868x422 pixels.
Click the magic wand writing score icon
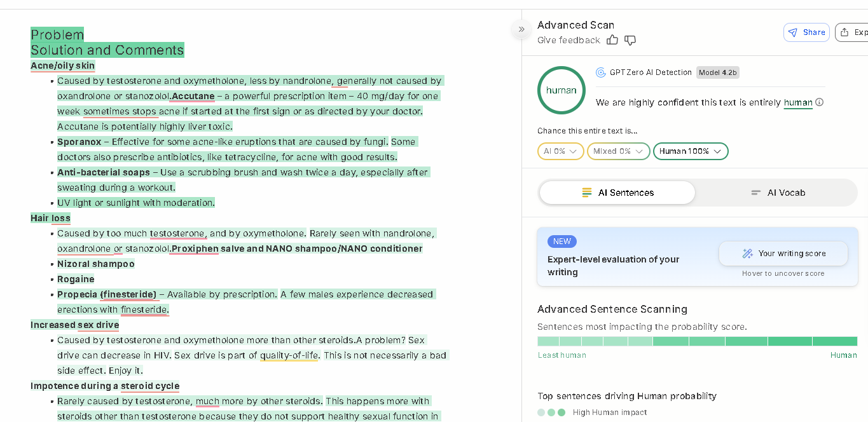747,254
